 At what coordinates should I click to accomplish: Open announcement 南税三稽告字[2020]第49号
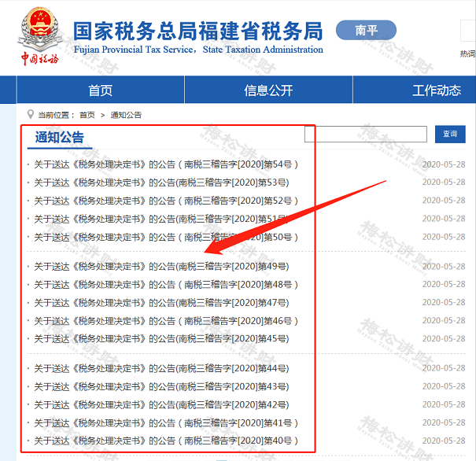[161, 267]
